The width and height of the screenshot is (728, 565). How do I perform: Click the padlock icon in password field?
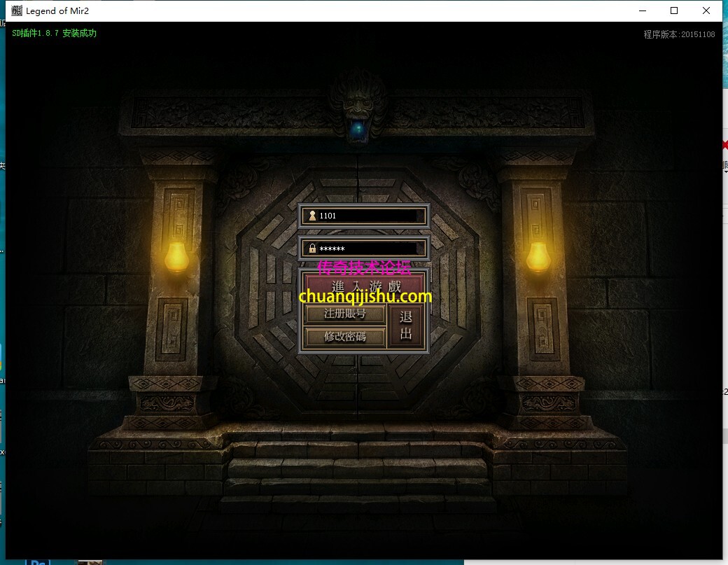(312, 249)
